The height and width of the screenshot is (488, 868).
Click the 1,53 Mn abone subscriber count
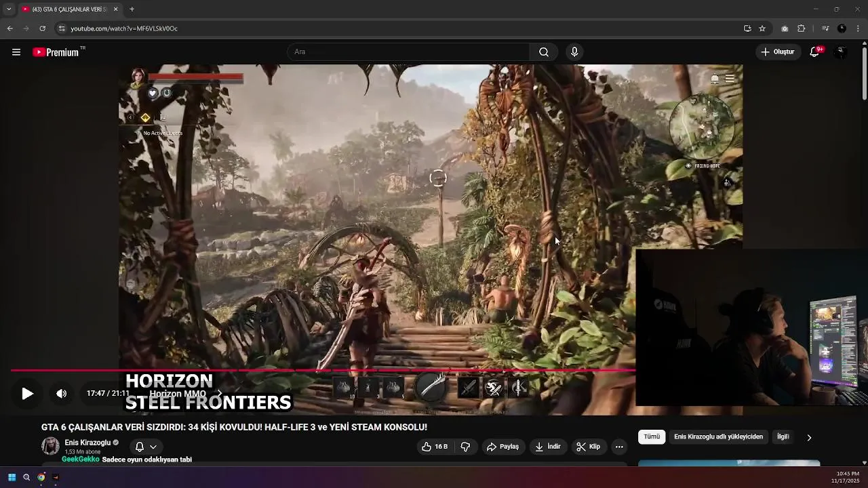(83, 452)
